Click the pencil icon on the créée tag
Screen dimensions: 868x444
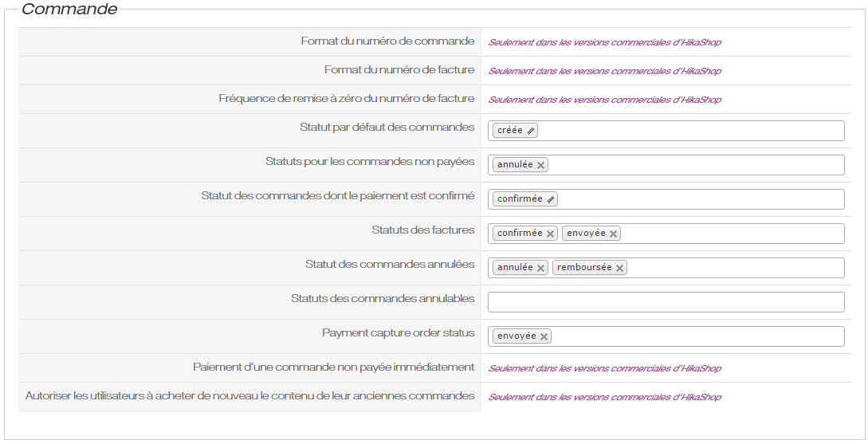pyautogui.click(x=531, y=131)
